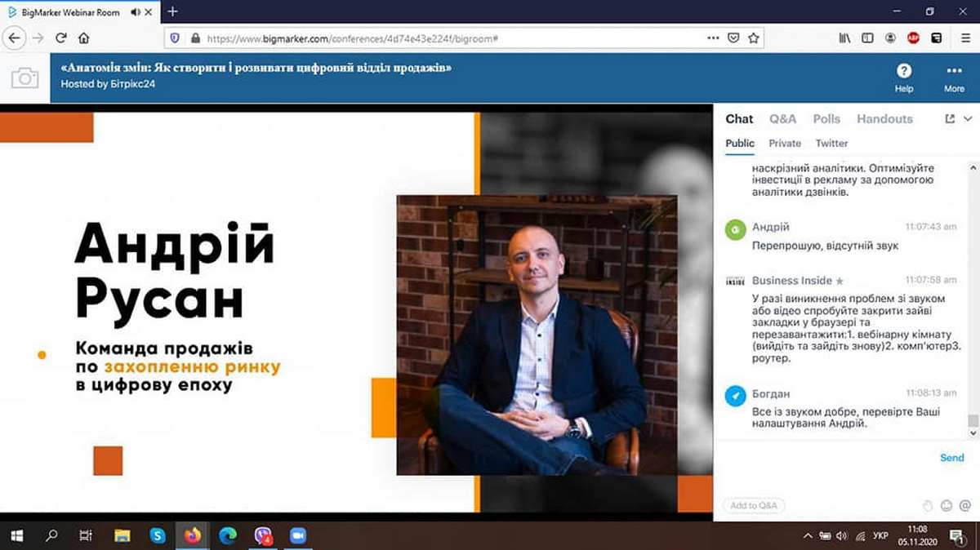Click the chat panel scrollbar

tap(972, 326)
